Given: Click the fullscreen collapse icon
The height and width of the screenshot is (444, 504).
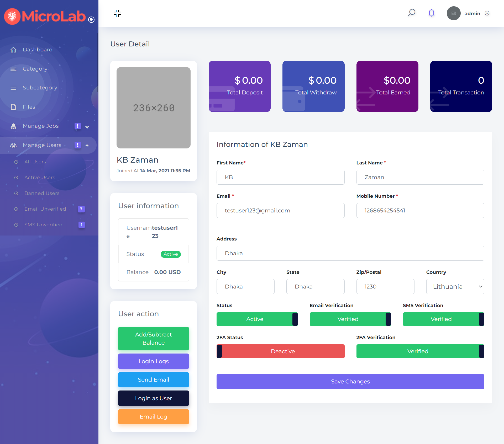Looking at the screenshot, I should [x=117, y=13].
